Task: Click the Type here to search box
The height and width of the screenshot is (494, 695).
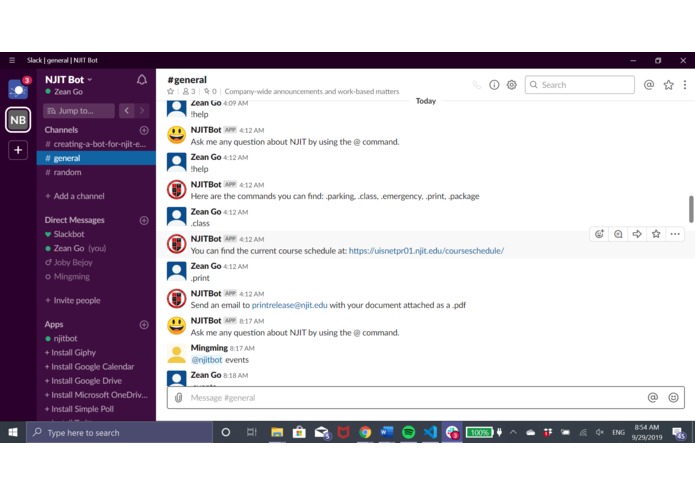Action: click(120, 432)
